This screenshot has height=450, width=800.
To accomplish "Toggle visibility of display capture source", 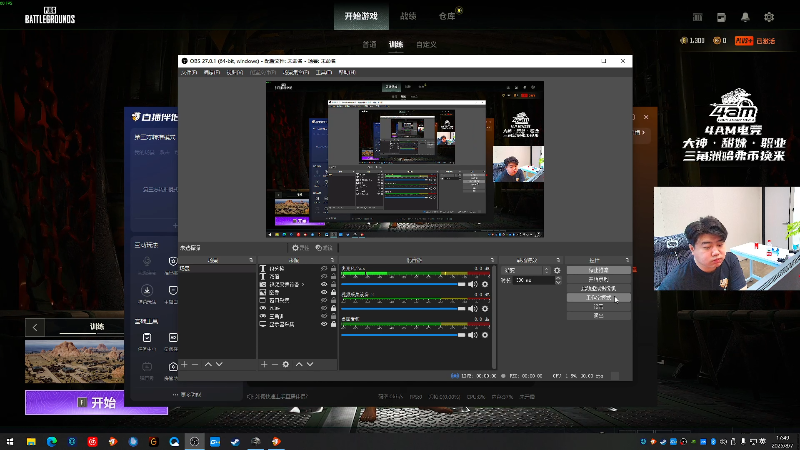I will click(x=323, y=324).
